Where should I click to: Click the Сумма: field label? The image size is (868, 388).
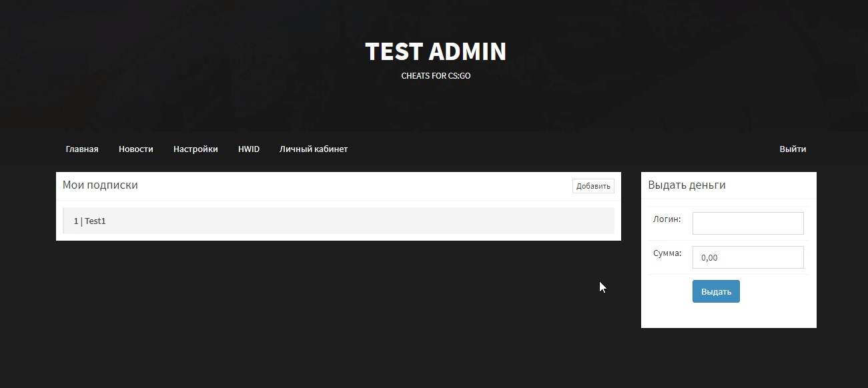coord(667,253)
